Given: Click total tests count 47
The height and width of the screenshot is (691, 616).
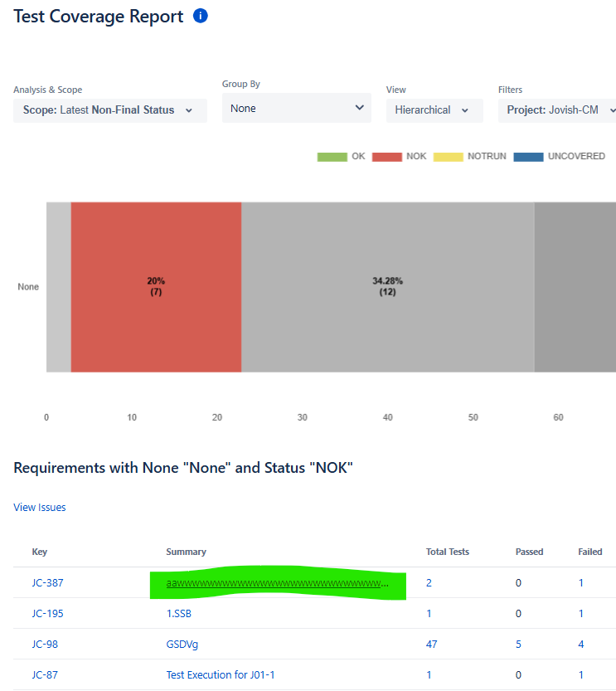Looking at the screenshot, I should pos(431,645).
